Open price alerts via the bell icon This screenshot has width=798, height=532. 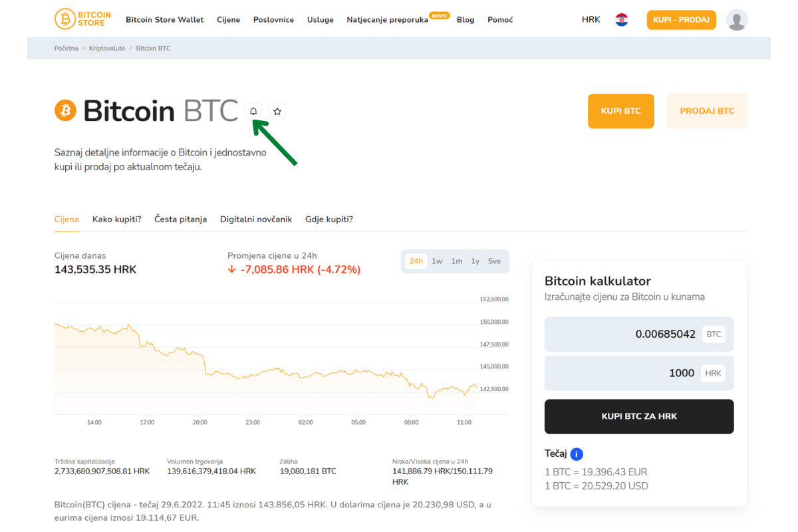tap(253, 111)
